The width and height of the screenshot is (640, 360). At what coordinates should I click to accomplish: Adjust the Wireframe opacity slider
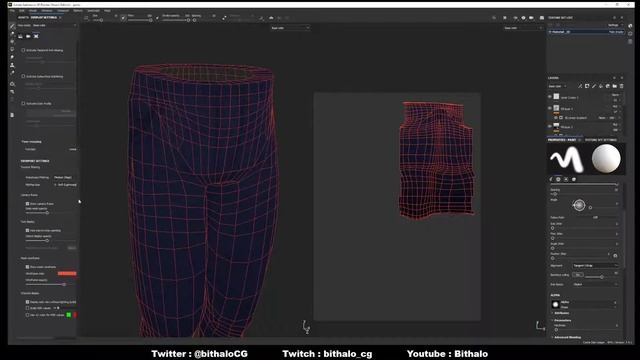[x=51, y=284]
